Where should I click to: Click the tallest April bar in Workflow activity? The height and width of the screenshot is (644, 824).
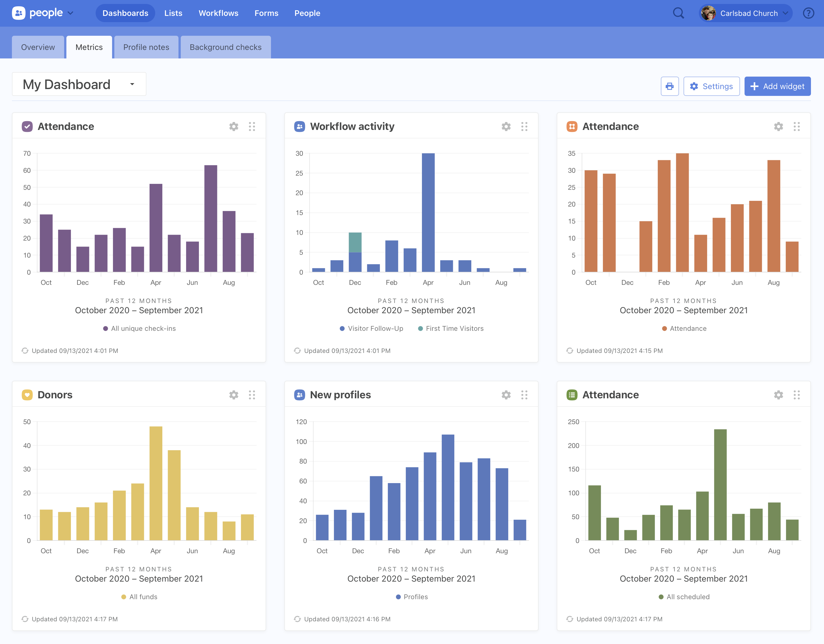(428, 212)
